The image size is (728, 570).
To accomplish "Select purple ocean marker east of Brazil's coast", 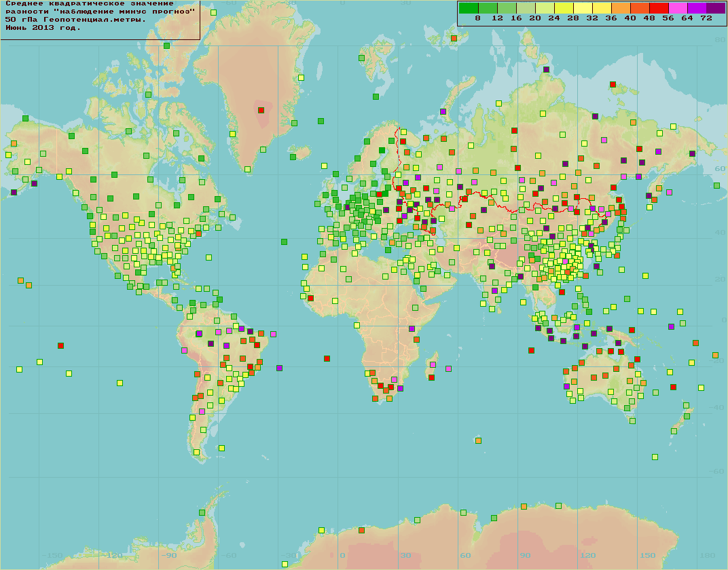I will [x=279, y=368].
